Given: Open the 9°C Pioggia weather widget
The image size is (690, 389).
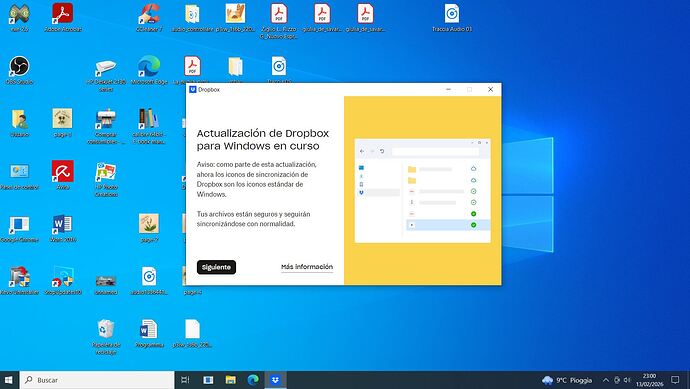Looking at the screenshot, I should (x=567, y=380).
